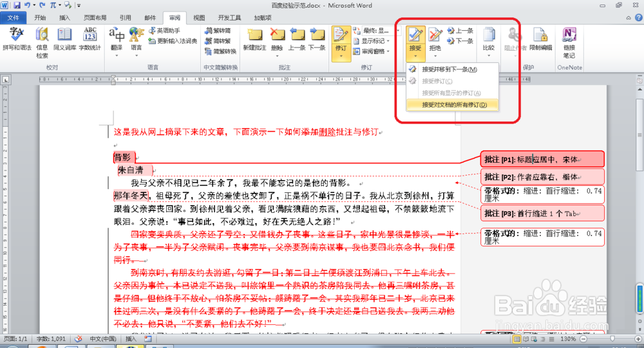Click the Save icon in quick access toolbar

(17, 5)
